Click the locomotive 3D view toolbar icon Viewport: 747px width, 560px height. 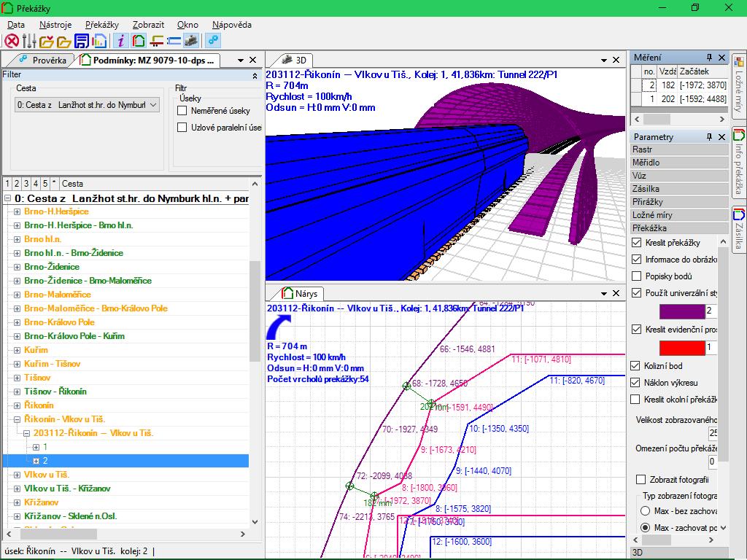(191, 42)
